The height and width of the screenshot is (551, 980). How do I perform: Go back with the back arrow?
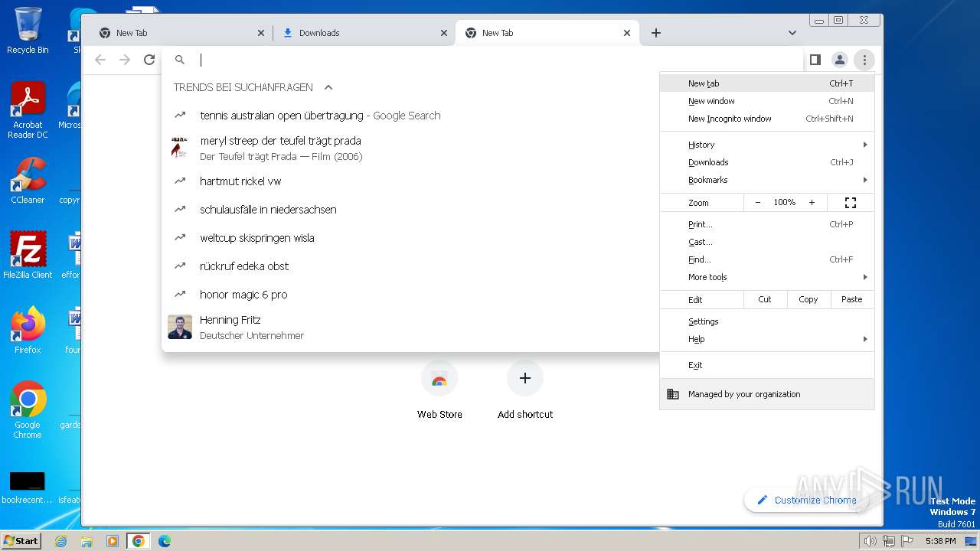[100, 60]
